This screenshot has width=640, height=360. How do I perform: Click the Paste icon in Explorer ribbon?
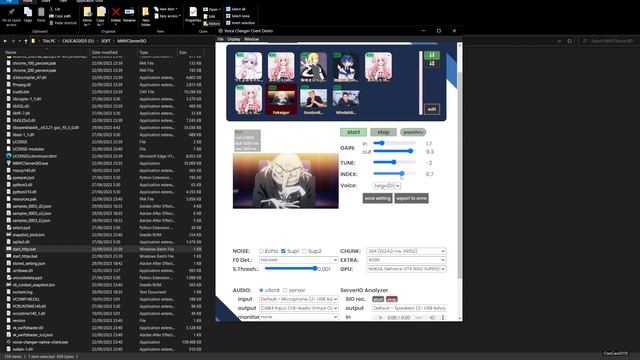click(41, 12)
